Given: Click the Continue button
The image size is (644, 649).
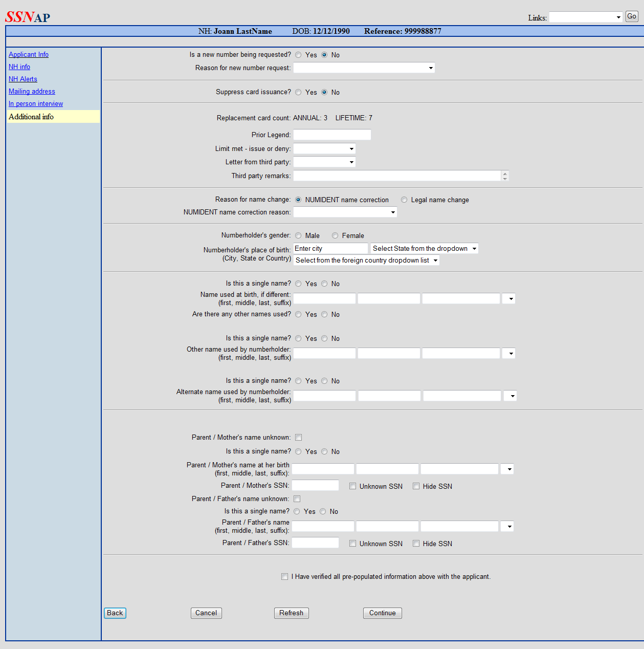Looking at the screenshot, I should pos(383,613).
